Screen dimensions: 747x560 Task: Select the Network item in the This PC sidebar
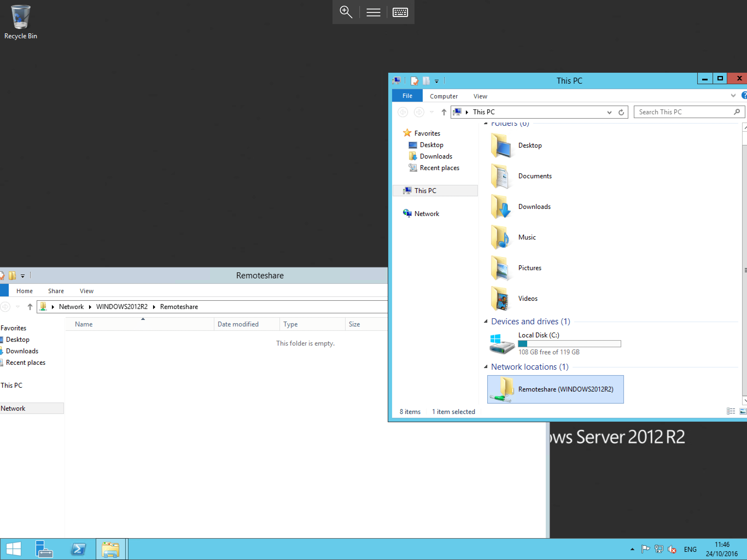point(426,214)
